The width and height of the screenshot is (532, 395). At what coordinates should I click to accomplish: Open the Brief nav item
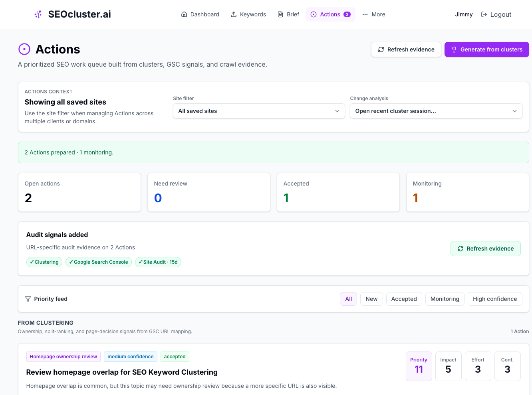[288, 14]
